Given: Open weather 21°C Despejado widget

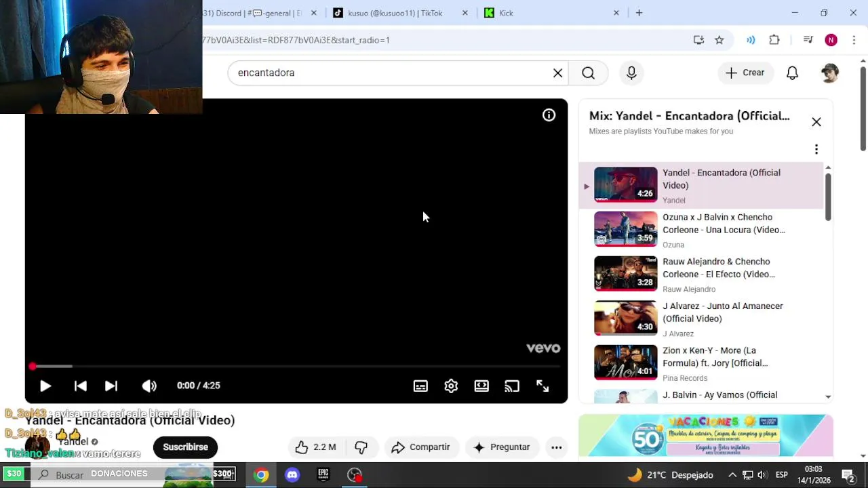Looking at the screenshot, I should (x=670, y=475).
